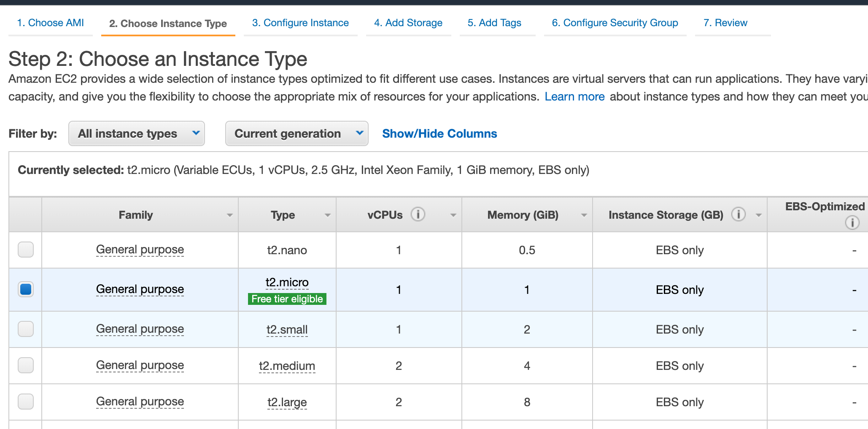Click the EBS-Optimized info icon
The height and width of the screenshot is (429, 868).
click(x=852, y=223)
